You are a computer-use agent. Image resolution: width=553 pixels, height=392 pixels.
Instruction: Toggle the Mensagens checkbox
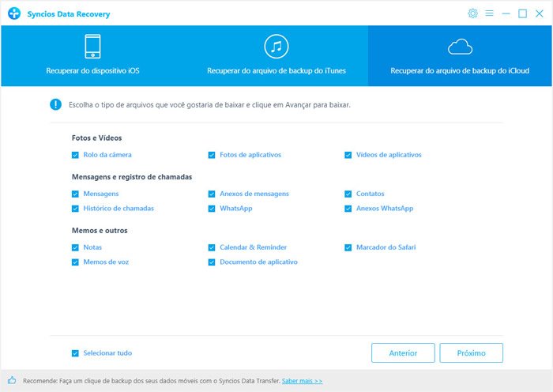(x=75, y=194)
